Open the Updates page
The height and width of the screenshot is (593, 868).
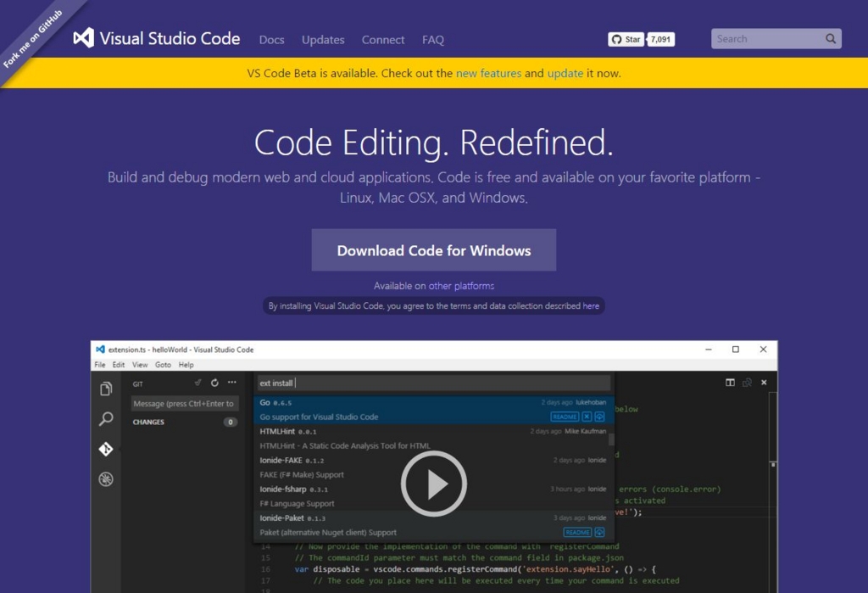[323, 40]
